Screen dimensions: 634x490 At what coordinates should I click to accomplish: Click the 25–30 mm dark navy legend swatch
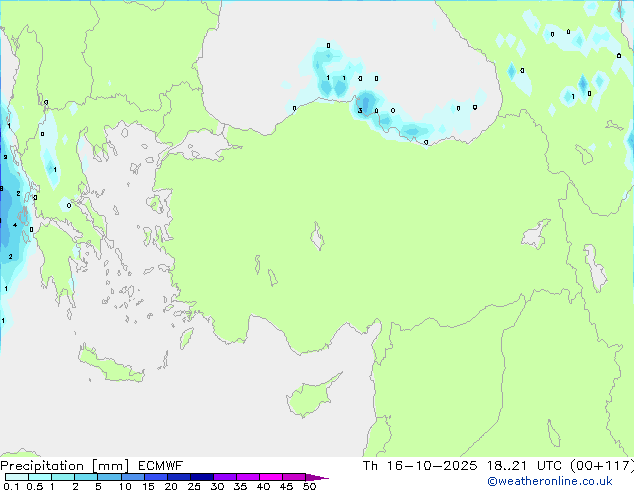coord(202,477)
